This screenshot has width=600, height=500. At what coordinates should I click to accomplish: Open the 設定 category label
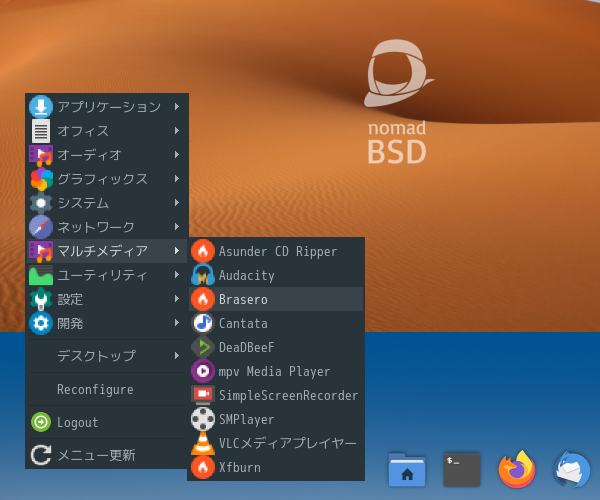[x=70, y=299]
